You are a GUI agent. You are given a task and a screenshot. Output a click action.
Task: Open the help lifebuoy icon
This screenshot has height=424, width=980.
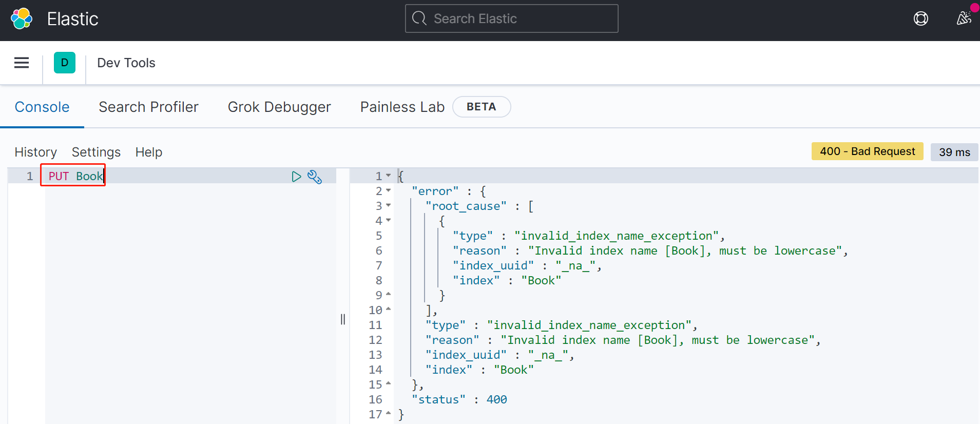pos(921,19)
